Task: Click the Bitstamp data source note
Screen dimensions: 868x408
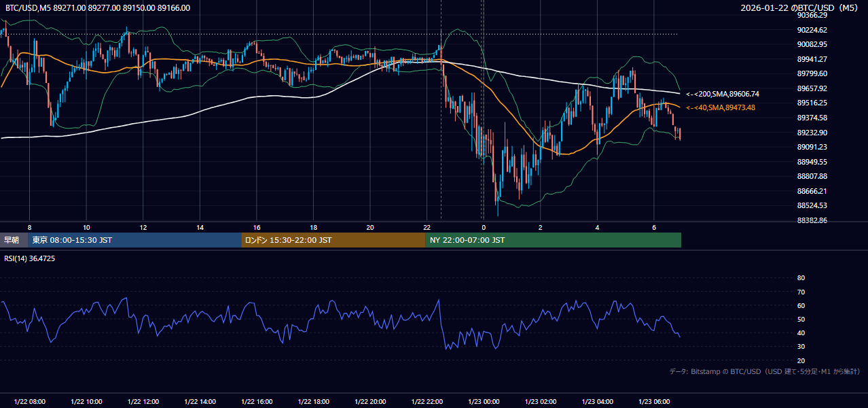Action: [765, 372]
